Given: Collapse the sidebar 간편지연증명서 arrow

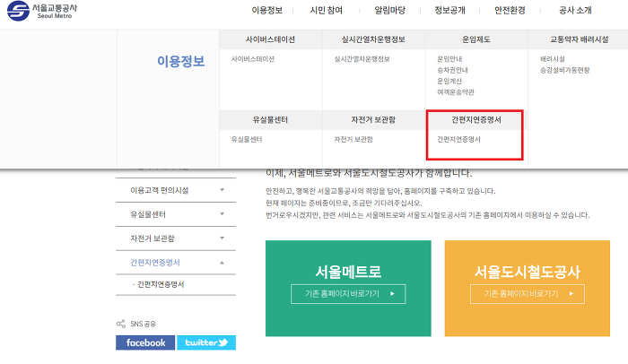Looking at the screenshot, I should pyautogui.click(x=222, y=263).
